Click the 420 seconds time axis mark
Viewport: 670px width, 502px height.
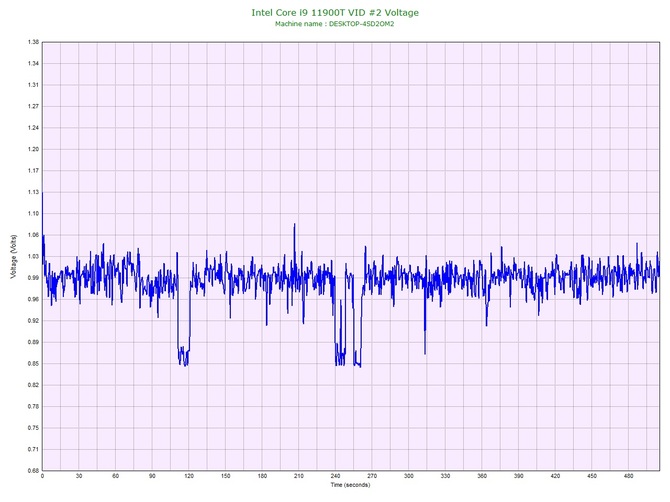tap(555, 476)
